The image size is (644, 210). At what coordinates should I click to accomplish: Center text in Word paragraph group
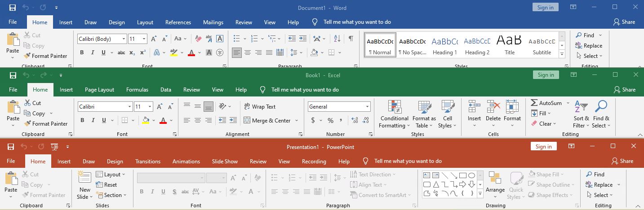point(248,52)
